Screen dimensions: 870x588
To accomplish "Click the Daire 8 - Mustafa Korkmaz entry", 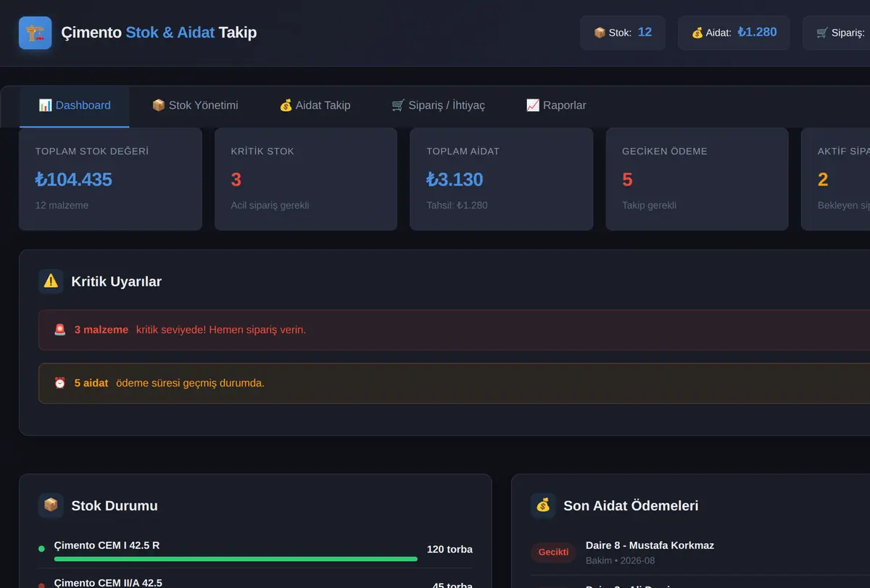I will point(650,545).
